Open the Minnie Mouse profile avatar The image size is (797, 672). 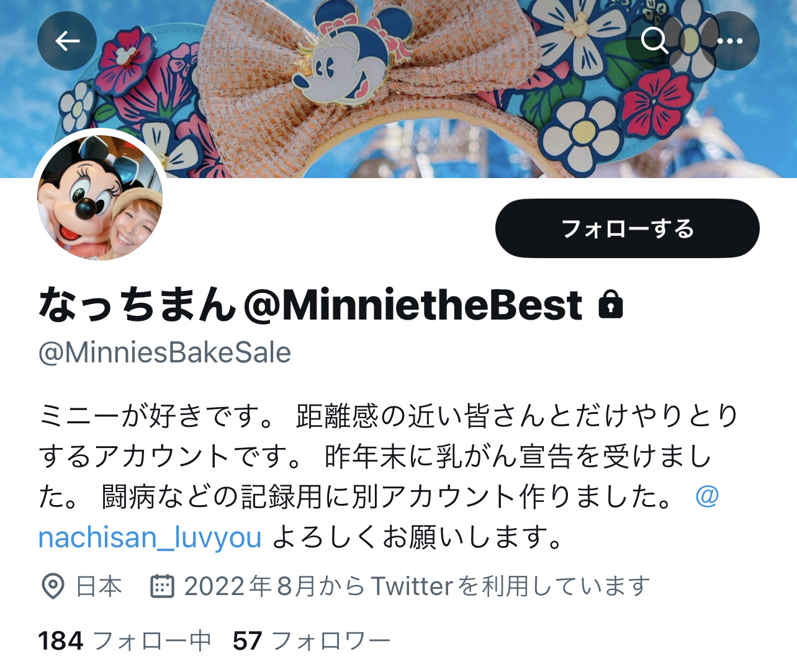click(100, 195)
